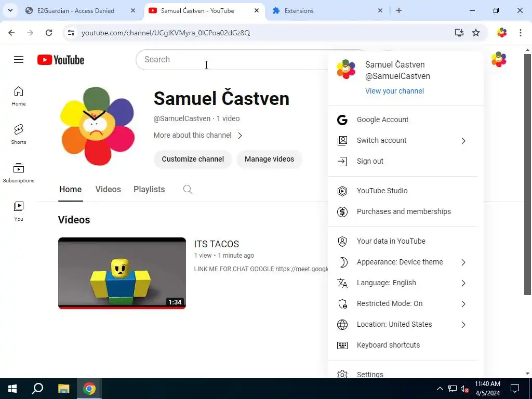Open the Switch account submenu
The image size is (532, 399).
pyautogui.click(x=403, y=140)
